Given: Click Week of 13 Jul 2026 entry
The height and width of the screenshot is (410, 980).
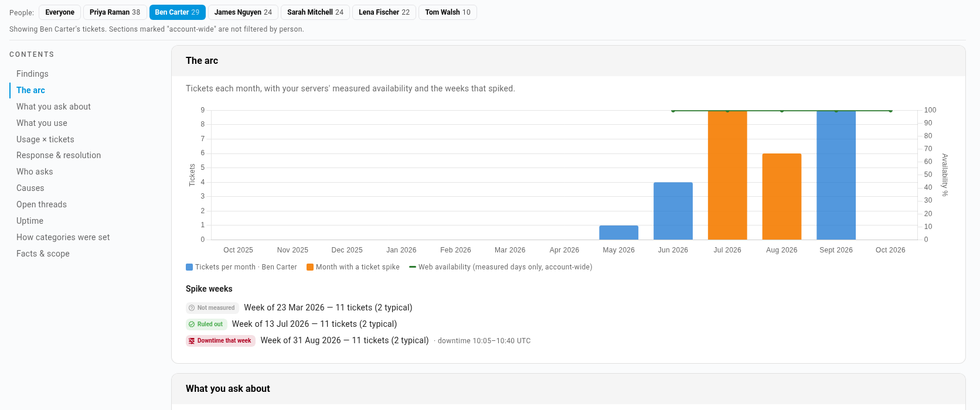Looking at the screenshot, I should (x=315, y=324).
